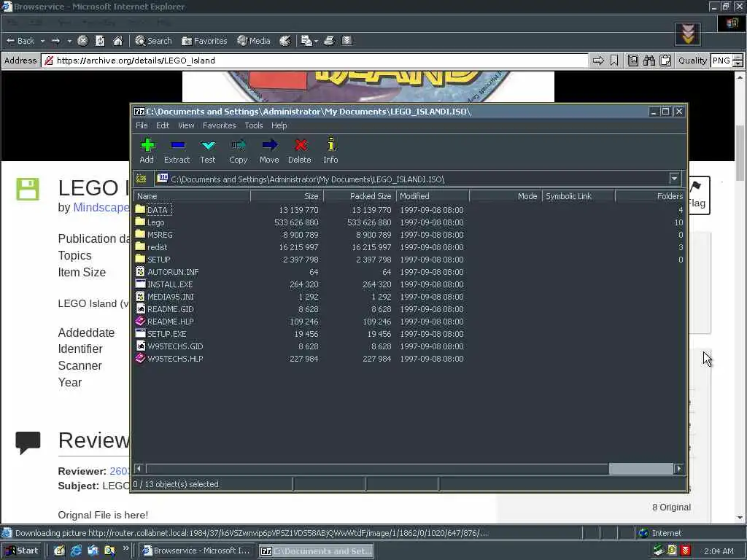Sort by the Size column header
The height and width of the screenshot is (560, 747).
(287, 196)
